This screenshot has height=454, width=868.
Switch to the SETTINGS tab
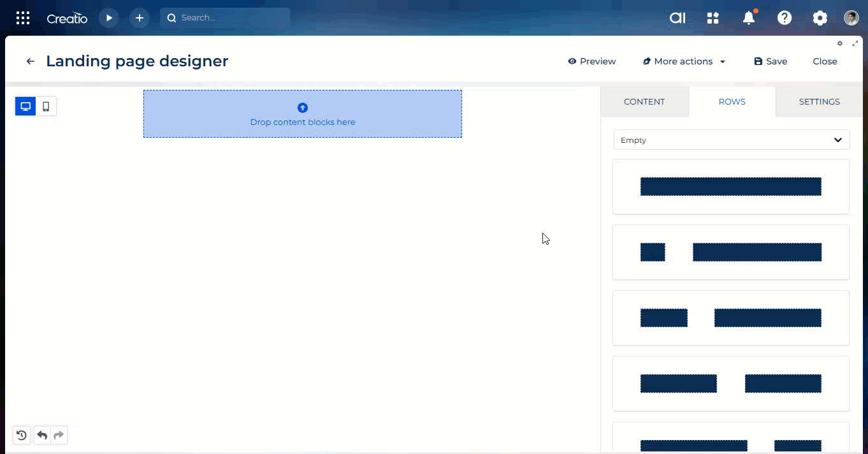[x=819, y=101]
